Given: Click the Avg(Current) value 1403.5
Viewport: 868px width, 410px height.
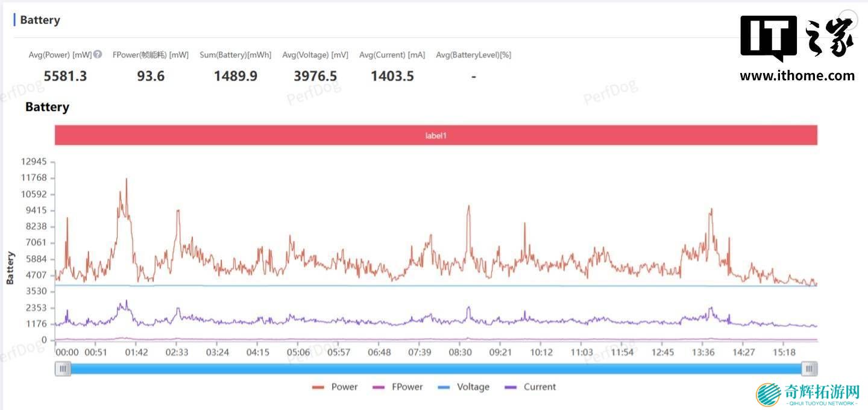Looking at the screenshot, I should point(392,76).
